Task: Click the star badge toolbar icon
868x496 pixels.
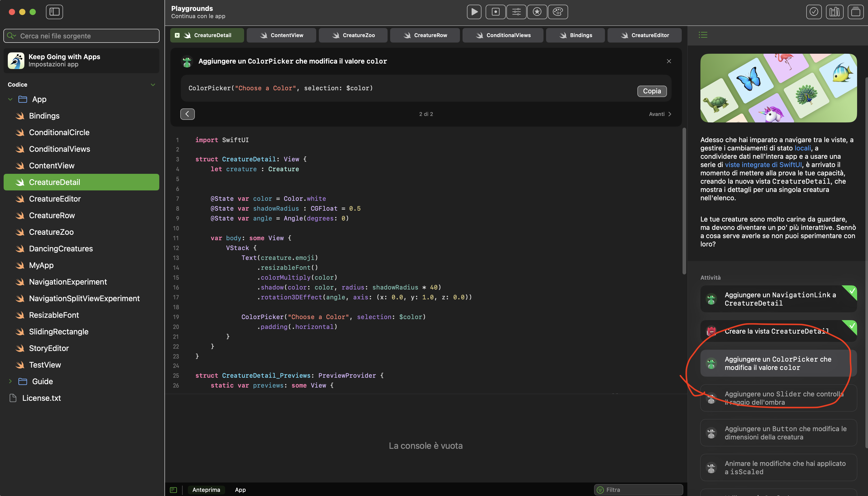Action: 537,12
